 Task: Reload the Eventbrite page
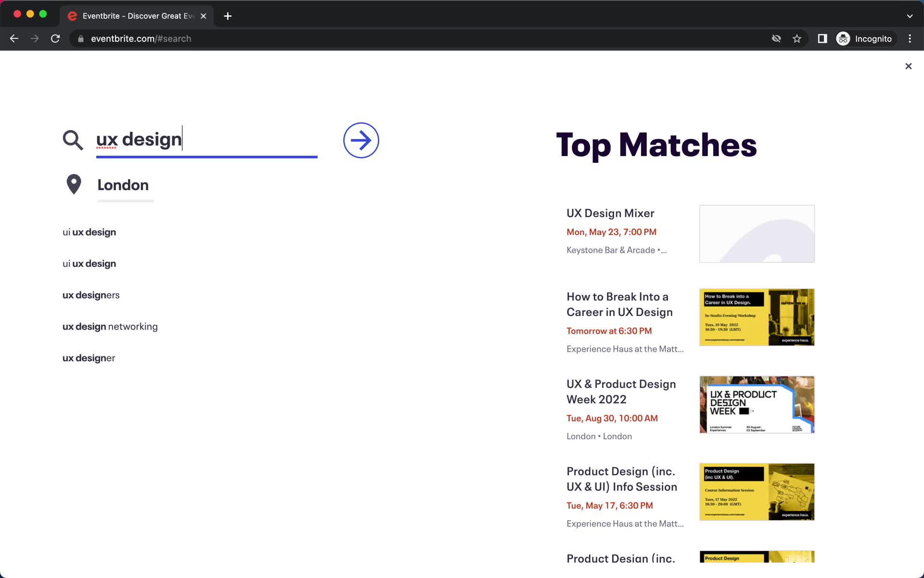click(x=55, y=39)
